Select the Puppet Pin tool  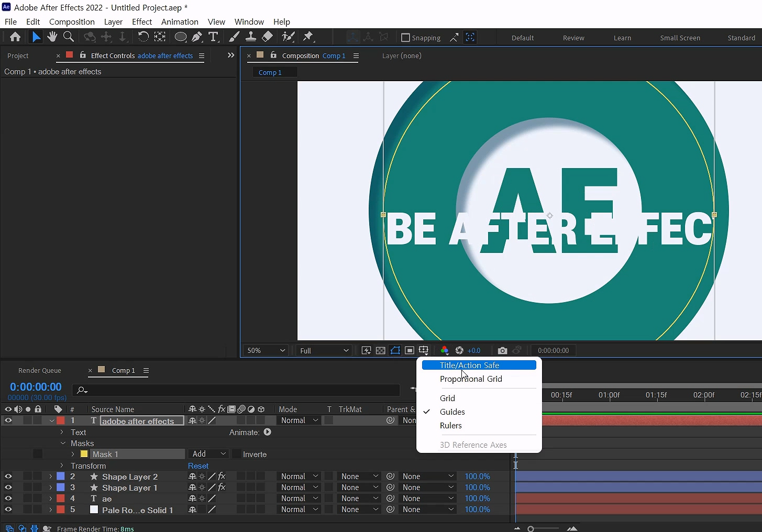308,37
